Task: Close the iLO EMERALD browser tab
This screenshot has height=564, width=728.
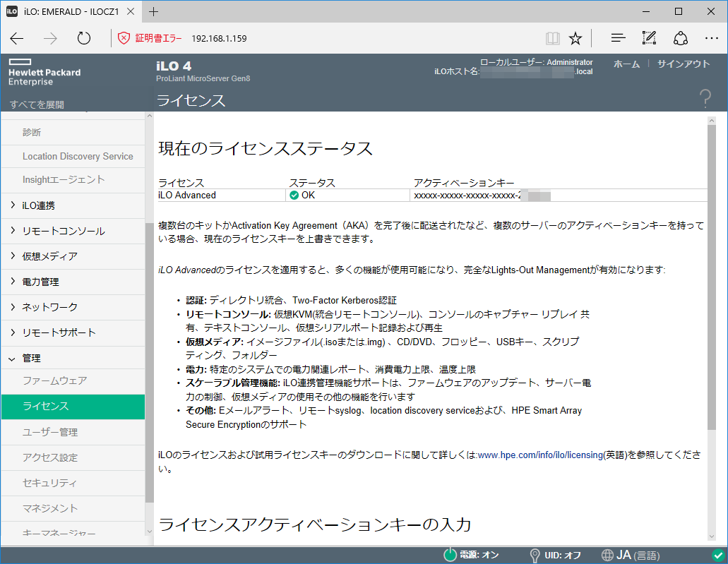Action: tap(131, 11)
